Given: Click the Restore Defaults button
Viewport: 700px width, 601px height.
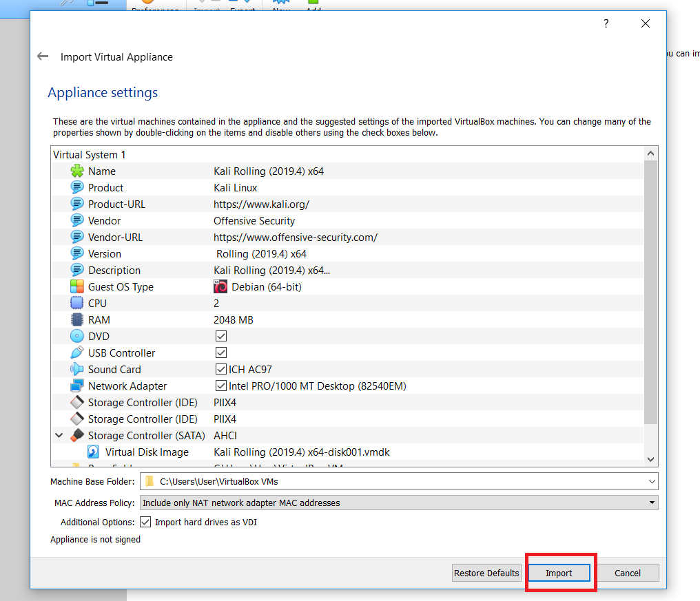Looking at the screenshot, I should pyautogui.click(x=486, y=573).
